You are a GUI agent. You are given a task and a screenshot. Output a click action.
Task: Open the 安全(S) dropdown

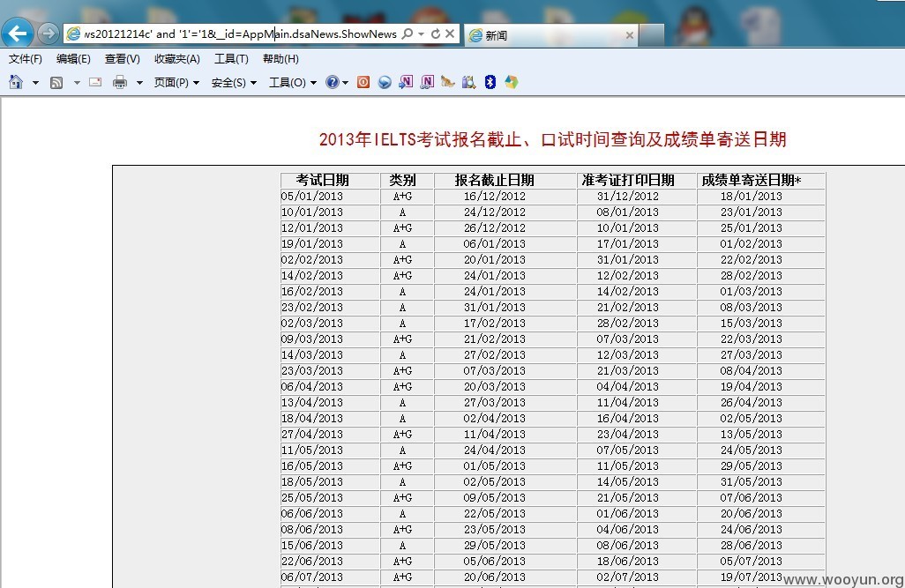pos(234,83)
